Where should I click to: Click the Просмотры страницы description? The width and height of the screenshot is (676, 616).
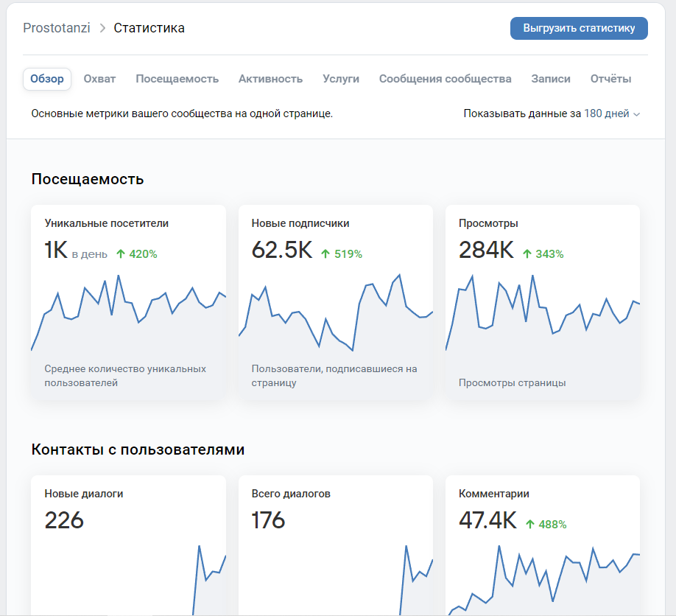click(513, 383)
